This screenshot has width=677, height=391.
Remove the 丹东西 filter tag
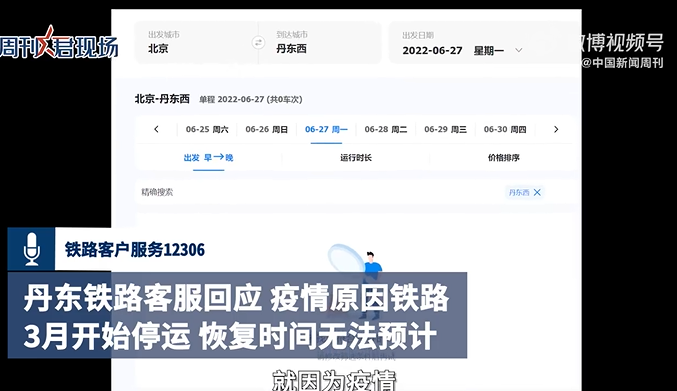(537, 192)
